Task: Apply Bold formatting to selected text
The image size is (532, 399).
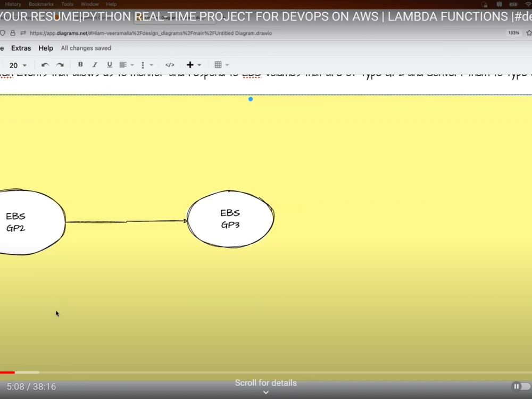Action: click(80, 64)
